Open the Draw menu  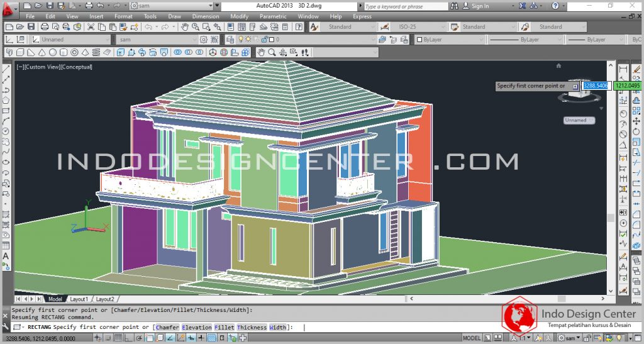click(175, 16)
